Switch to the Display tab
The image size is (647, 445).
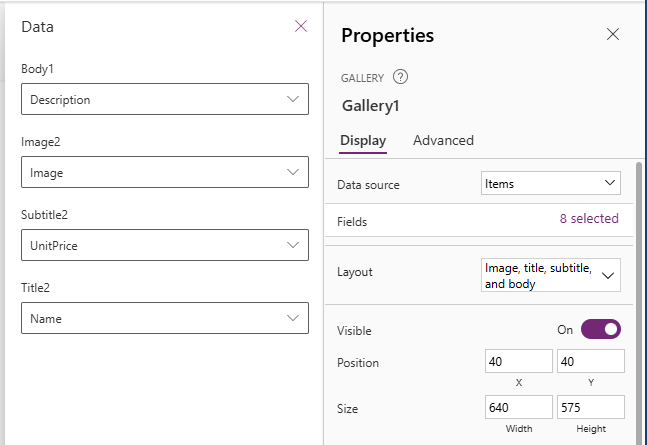pos(363,141)
